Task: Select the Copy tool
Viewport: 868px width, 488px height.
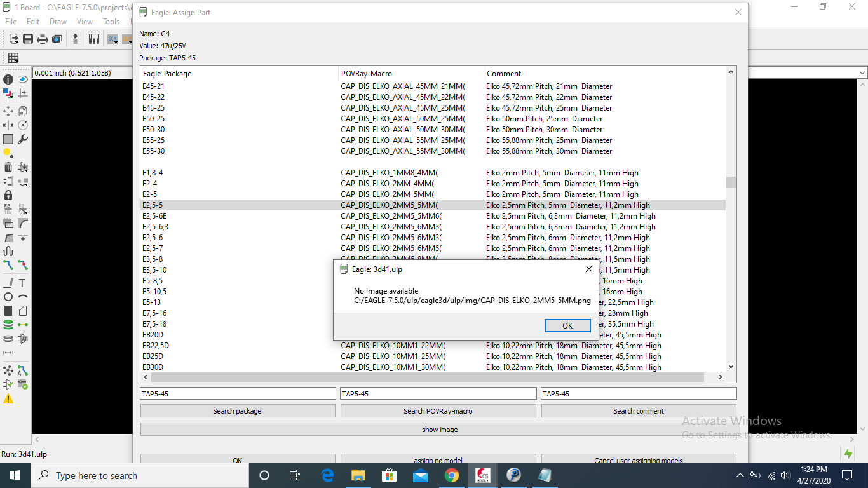Action: click(23, 111)
